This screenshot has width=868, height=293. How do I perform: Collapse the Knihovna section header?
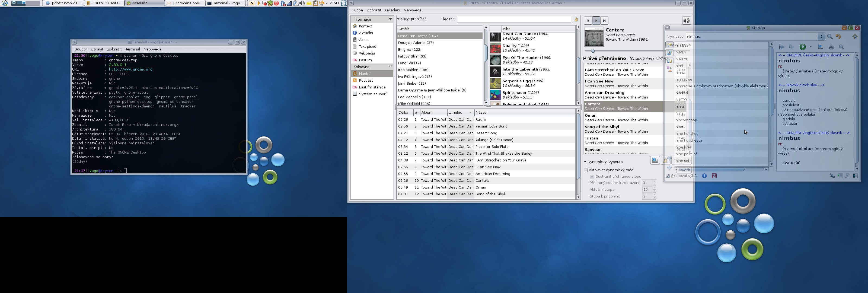[x=372, y=67]
